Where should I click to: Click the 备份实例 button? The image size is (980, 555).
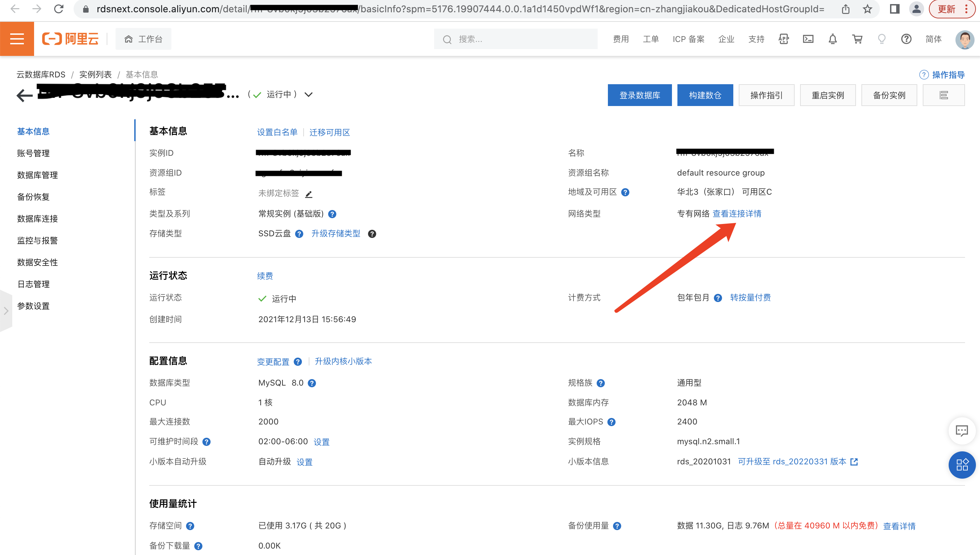tap(889, 95)
